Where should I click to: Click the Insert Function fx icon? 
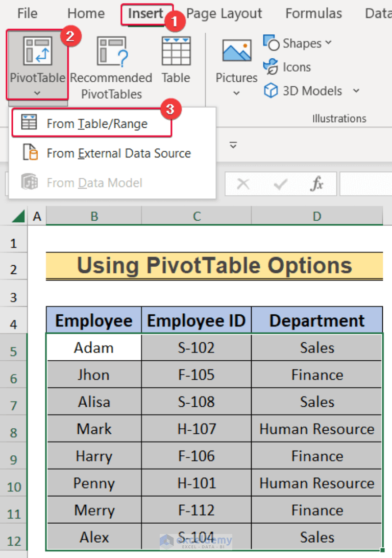click(x=316, y=184)
